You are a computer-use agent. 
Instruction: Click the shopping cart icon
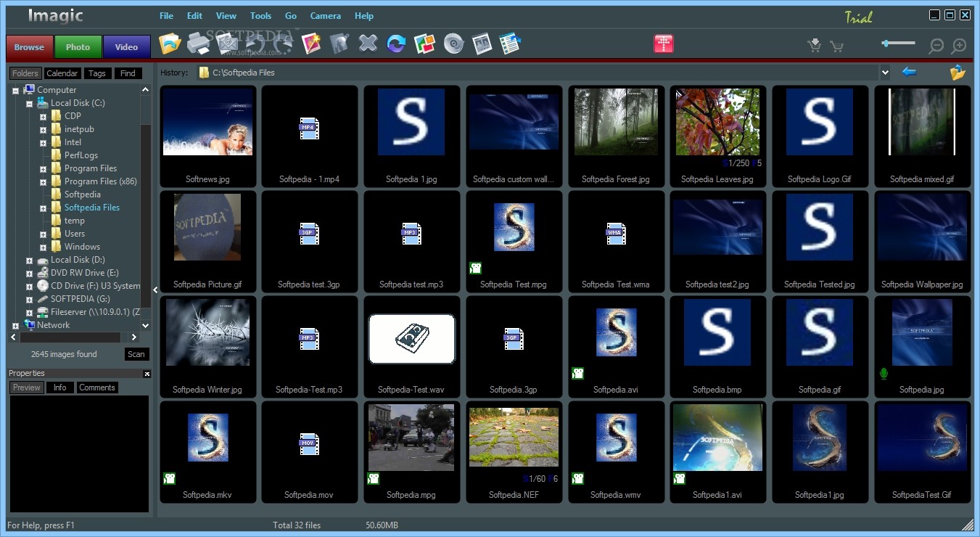pos(836,46)
